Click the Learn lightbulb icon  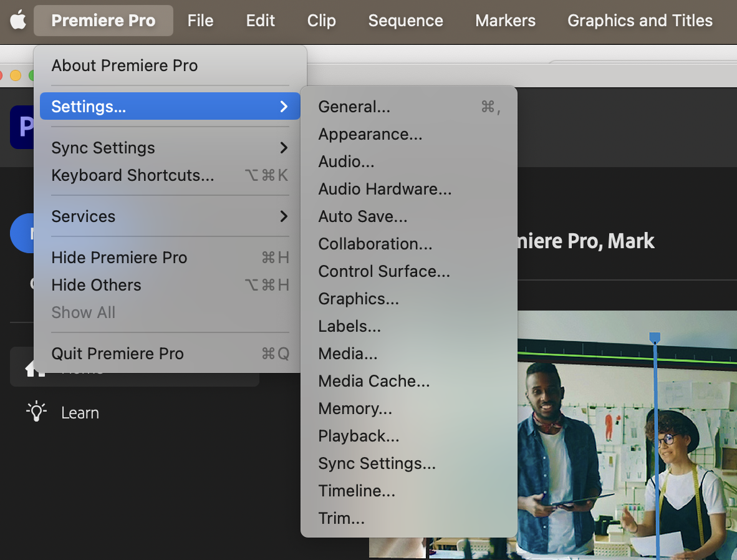point(36,412)
